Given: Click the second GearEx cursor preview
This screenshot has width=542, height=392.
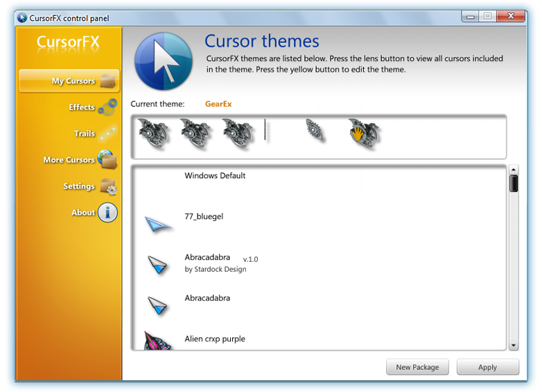Looking at the screenshot, I should tap(195, 133).
